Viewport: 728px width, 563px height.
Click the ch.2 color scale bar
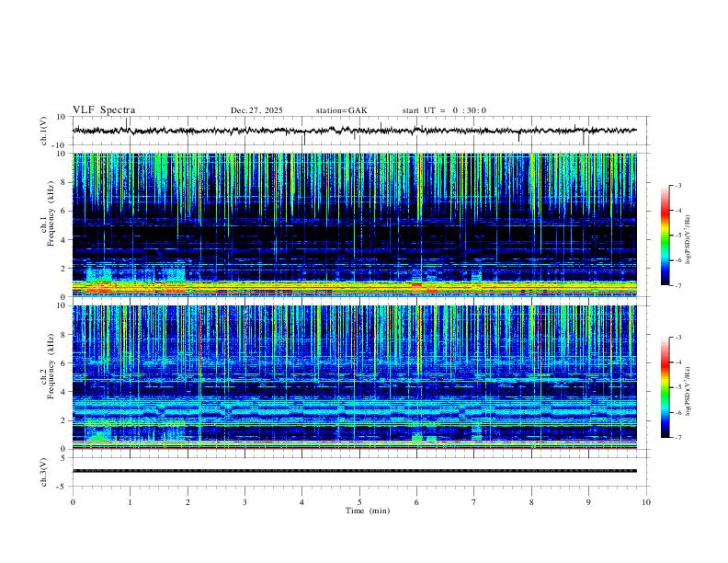[665, 387]
